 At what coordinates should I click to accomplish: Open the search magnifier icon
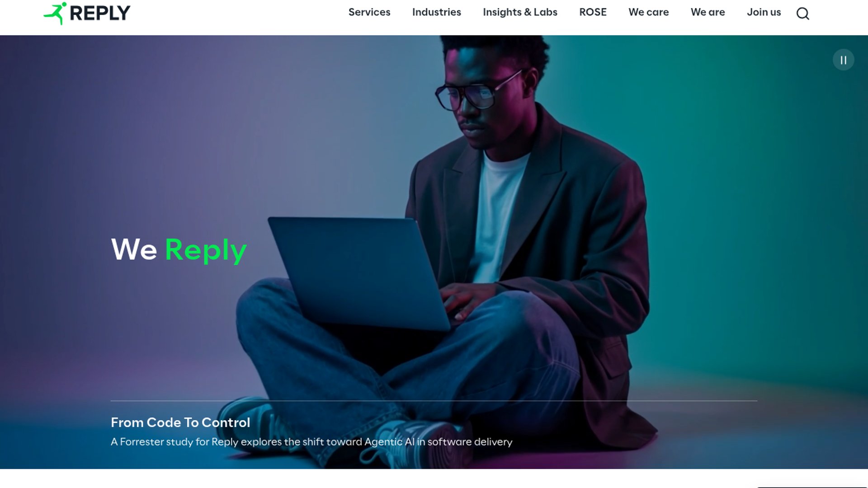[802, 13]
